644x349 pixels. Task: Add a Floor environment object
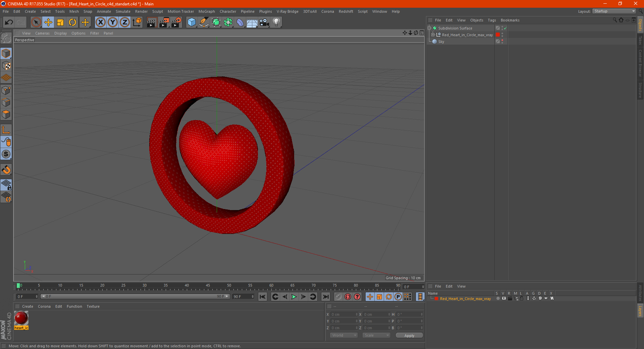(x=252, y=22)
